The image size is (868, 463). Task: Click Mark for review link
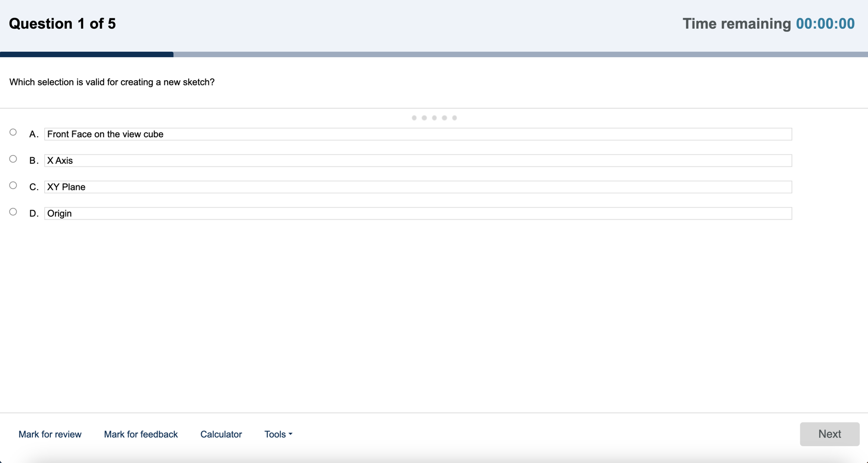[x=50, y=434]
